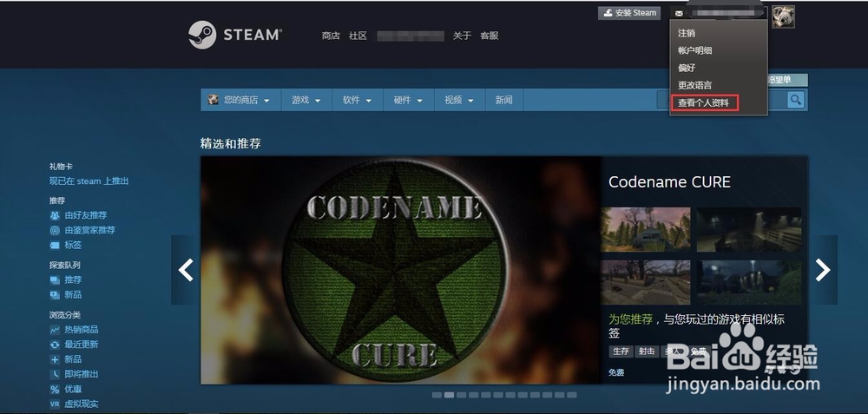Image resolution: width=868 pixels, height=414 pixels.
Task: Click the last carousel page dot
Action: (x=572, y=395)
